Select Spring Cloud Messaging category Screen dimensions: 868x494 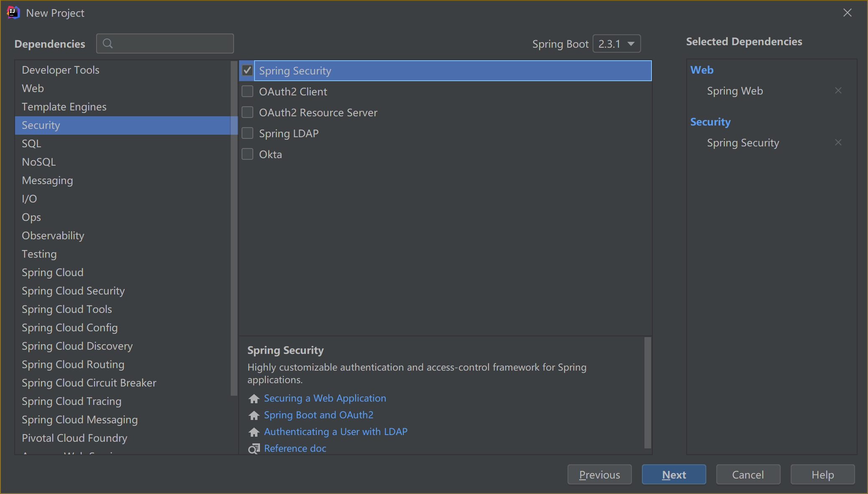[123, 420]
